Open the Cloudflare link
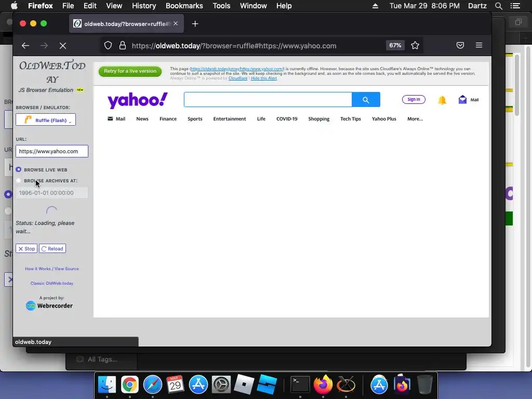 pyautogui.click(x=238, y=78)
